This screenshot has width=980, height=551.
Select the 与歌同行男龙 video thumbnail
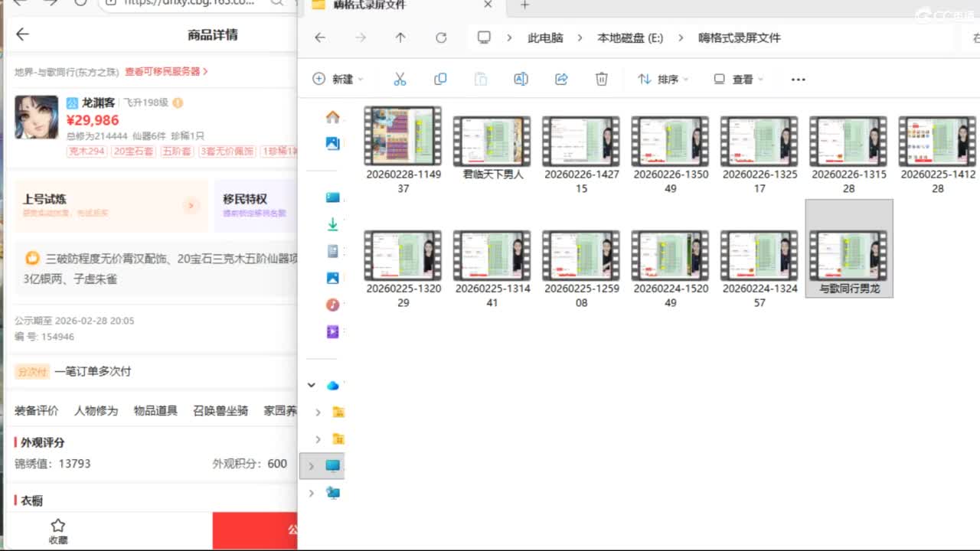point(848,256)
